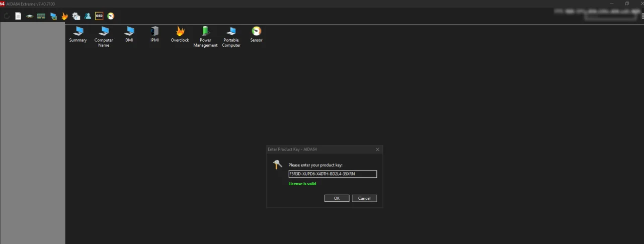Open the disk benchmark toolbar icon
Image resolution: width=644 pixels, height=244 pixels.
[30, 16]
